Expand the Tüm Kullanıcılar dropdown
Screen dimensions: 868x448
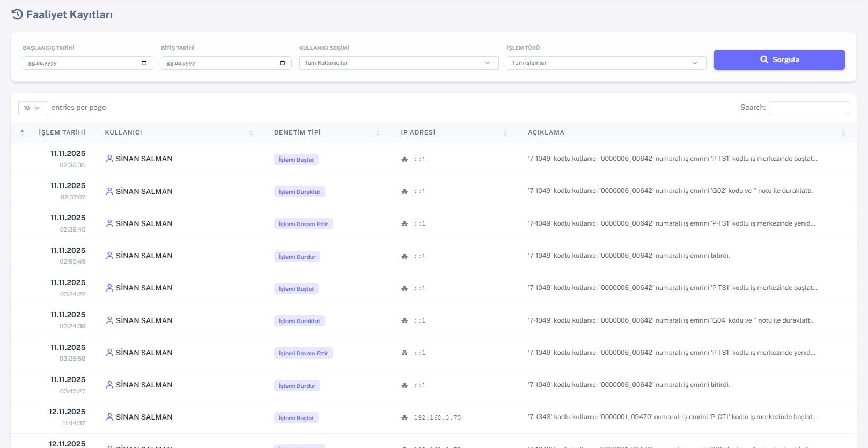(x=399, y=63)
